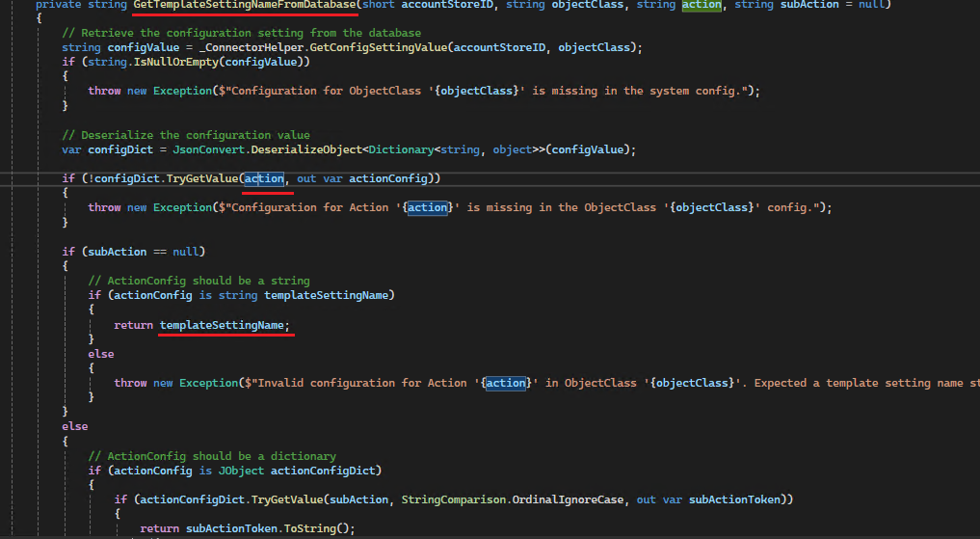The image size is (980, 539).
Task: Click the message text 'Configuration for Action'
Action: click(309, 207)
